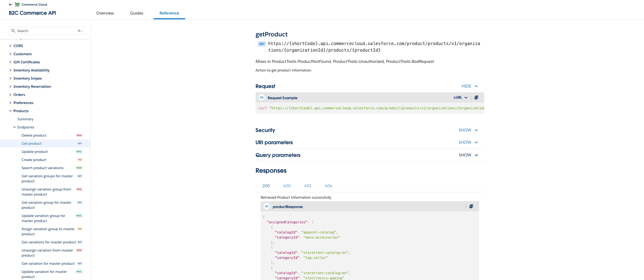Screen dimensions: 644x280
Task: Open Update variation group for master product
Action: coord(43,218)
